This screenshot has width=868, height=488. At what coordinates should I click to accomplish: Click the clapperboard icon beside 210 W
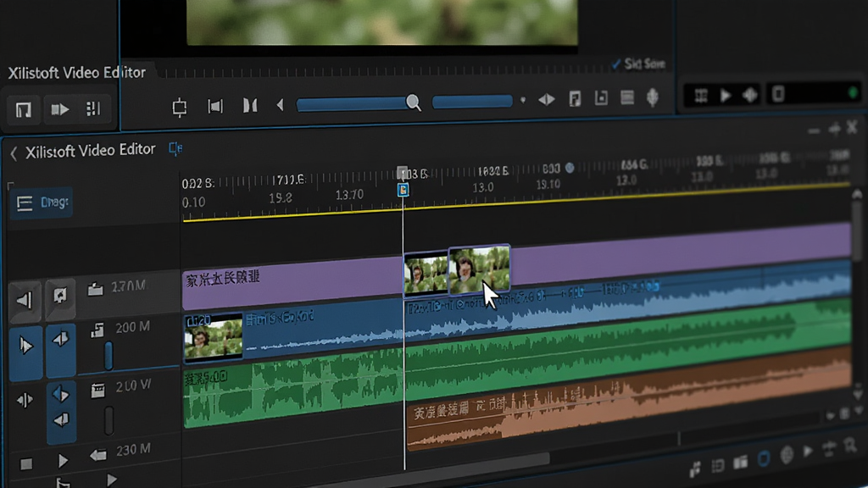(x=98, y=391)
